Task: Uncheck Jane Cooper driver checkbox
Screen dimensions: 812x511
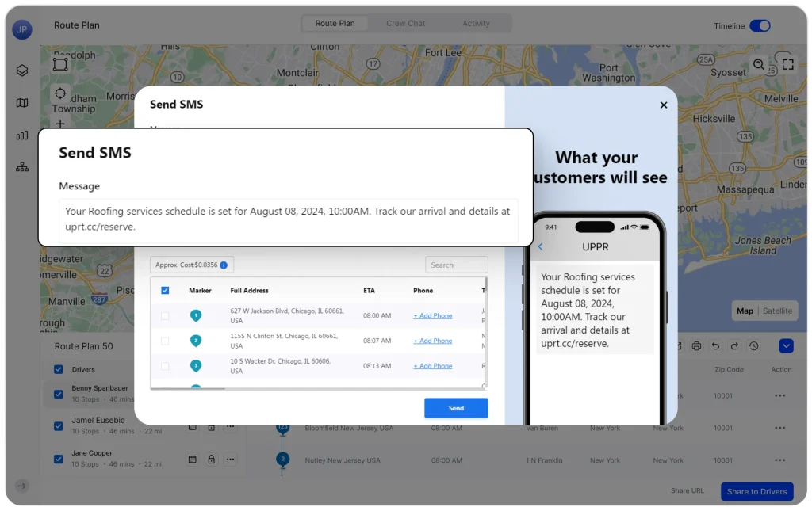Action: [59, 459]
